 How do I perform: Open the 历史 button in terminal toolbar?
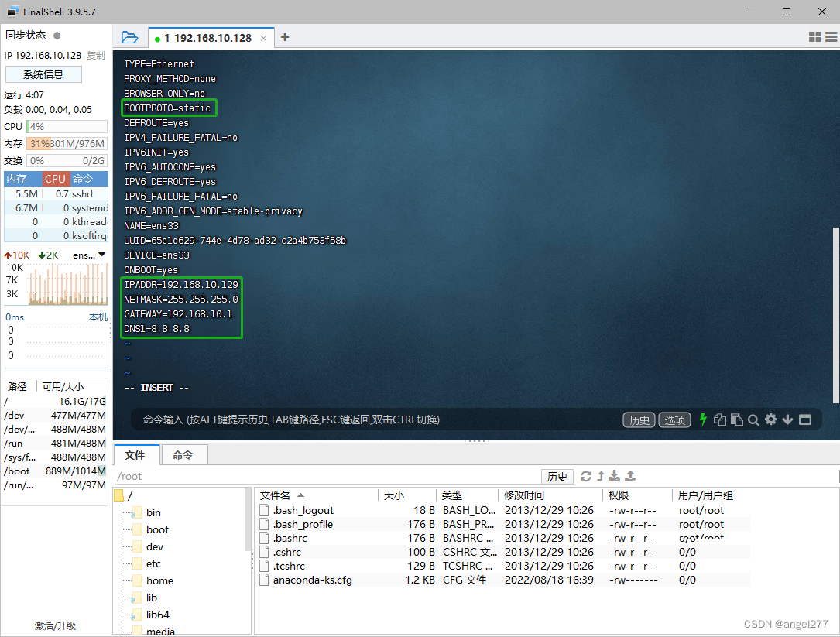639,420
